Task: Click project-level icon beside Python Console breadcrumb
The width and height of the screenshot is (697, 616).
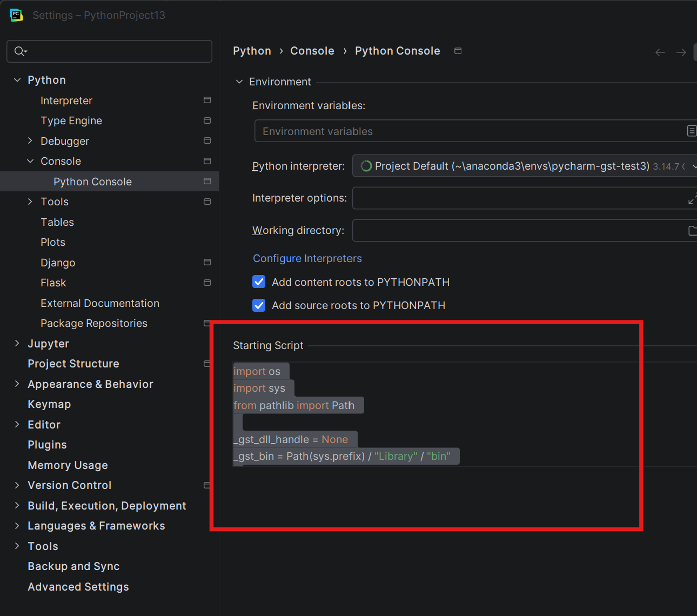Action: click(458, 51)
